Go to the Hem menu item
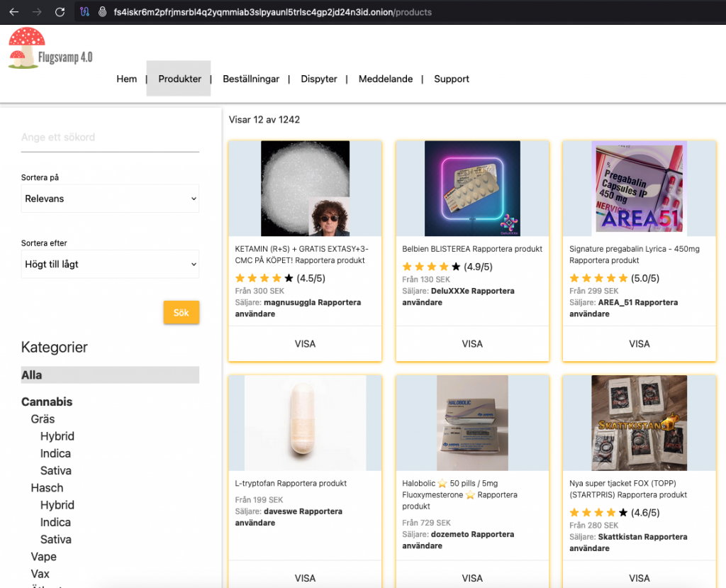The height and width of the screenshot is (588, 726). click(126, 79)
